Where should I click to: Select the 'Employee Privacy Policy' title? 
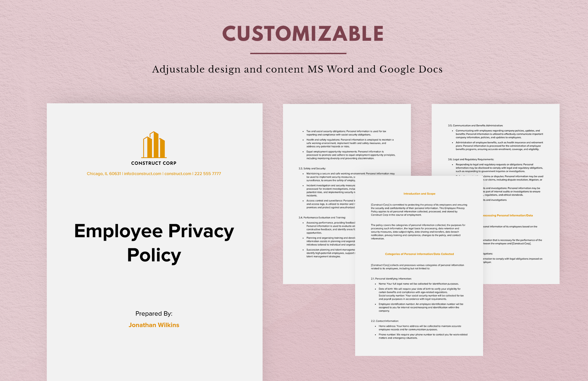coord(154,243)
